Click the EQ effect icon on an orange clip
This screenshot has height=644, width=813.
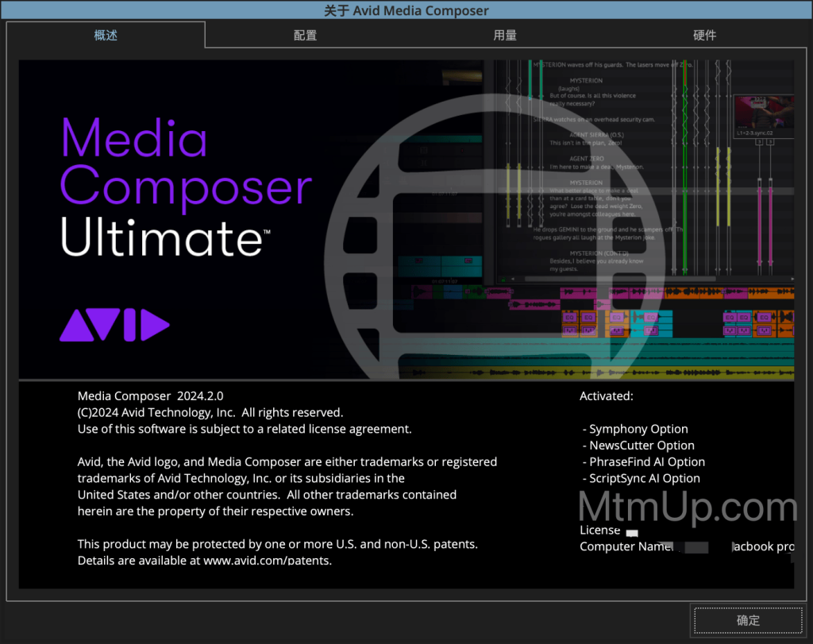click(x=569, y=316)
